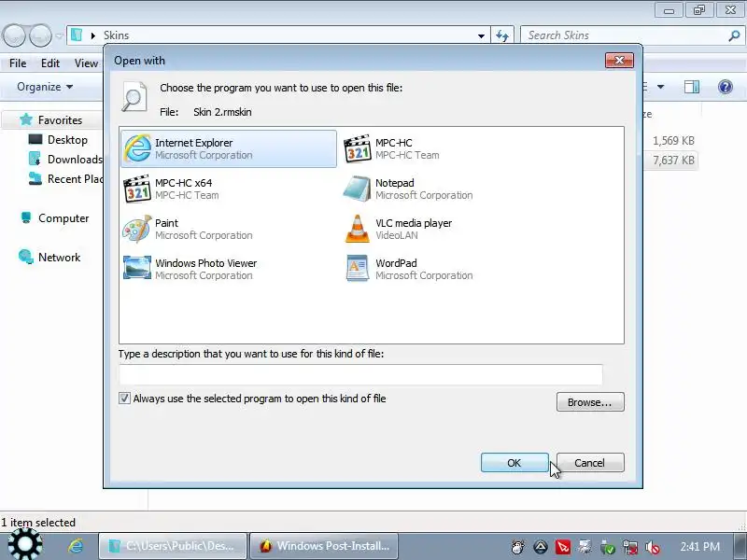This screenshot has height=560, width=747.
Task: Open the address bar history dropdown arrow
Action: (x=481, y=35)
